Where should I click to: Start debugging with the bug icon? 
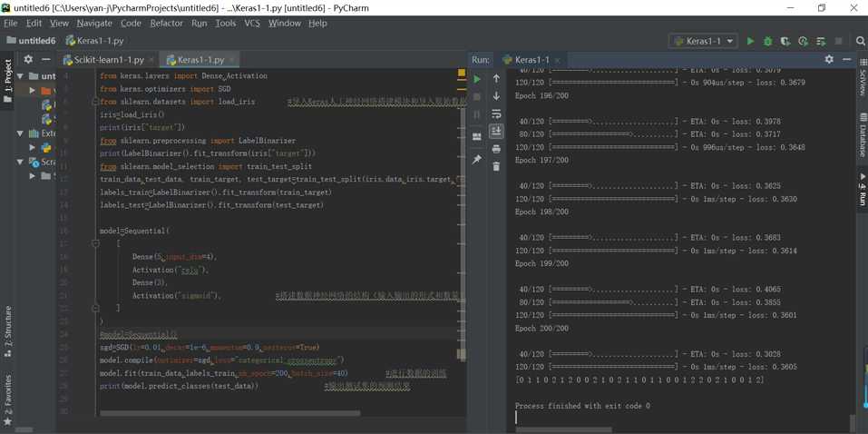[767, 41]
